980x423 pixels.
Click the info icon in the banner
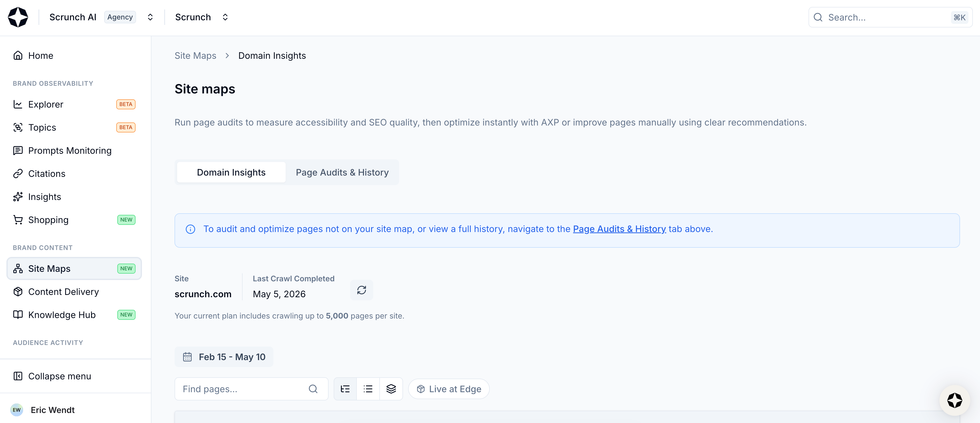(190, 229)
